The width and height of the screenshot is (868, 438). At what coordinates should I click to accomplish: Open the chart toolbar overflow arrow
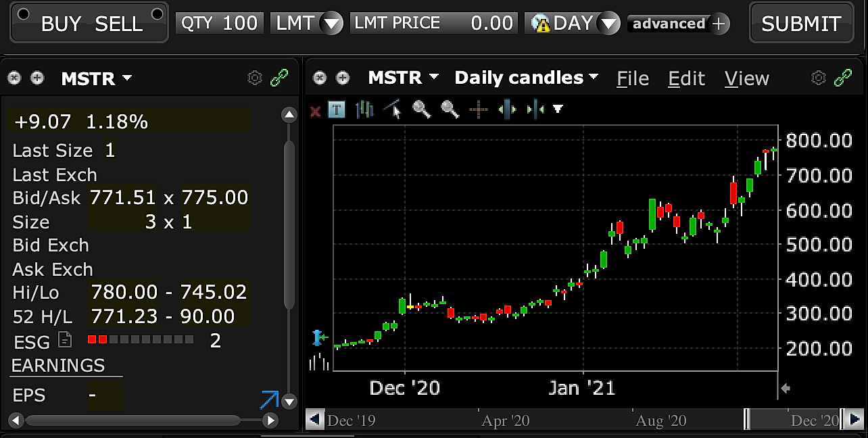[558, 109]
